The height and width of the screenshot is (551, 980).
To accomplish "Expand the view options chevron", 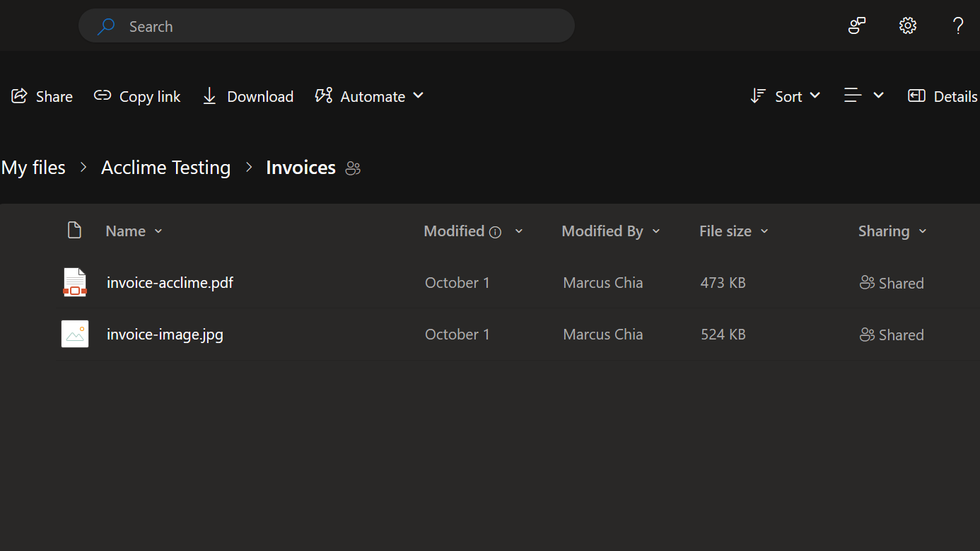I will click(x=879, y=95).
